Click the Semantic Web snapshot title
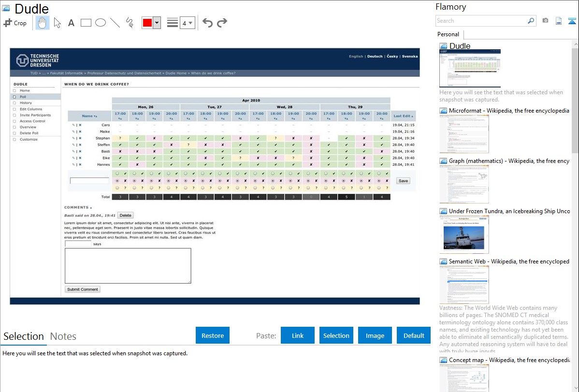Screen dimensions: 579x392 click(509, 261)
